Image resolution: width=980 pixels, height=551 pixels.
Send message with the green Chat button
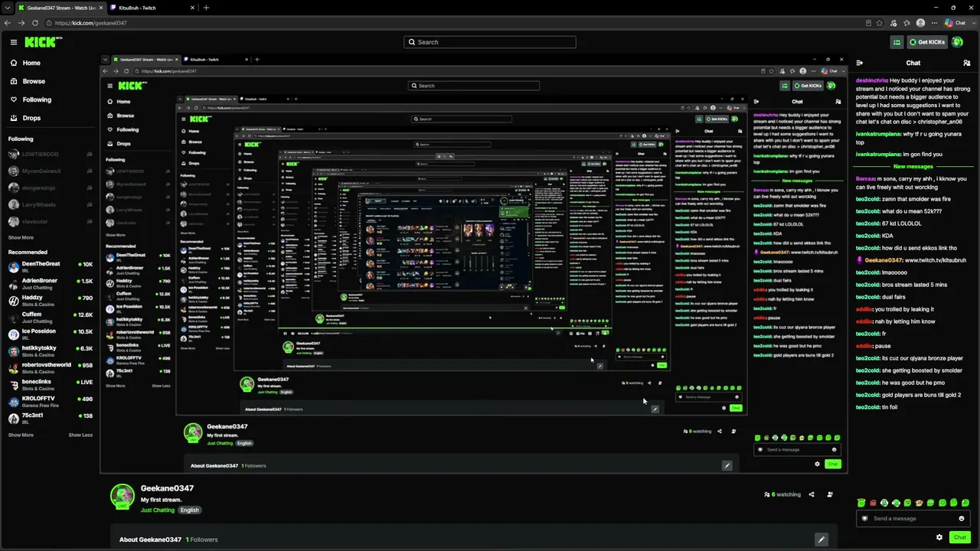click(959, 537)
